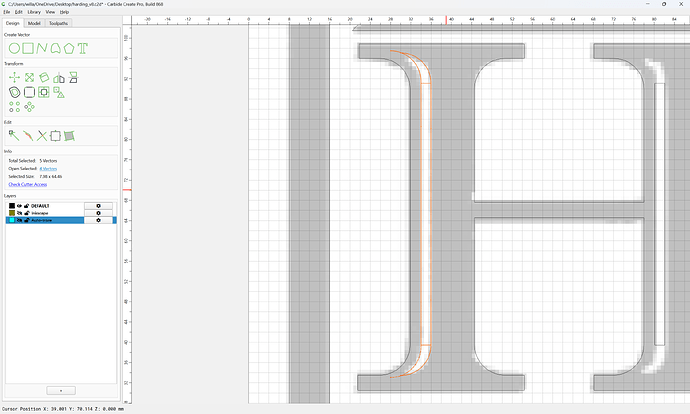Switch to the Model tab

(34, 23)
